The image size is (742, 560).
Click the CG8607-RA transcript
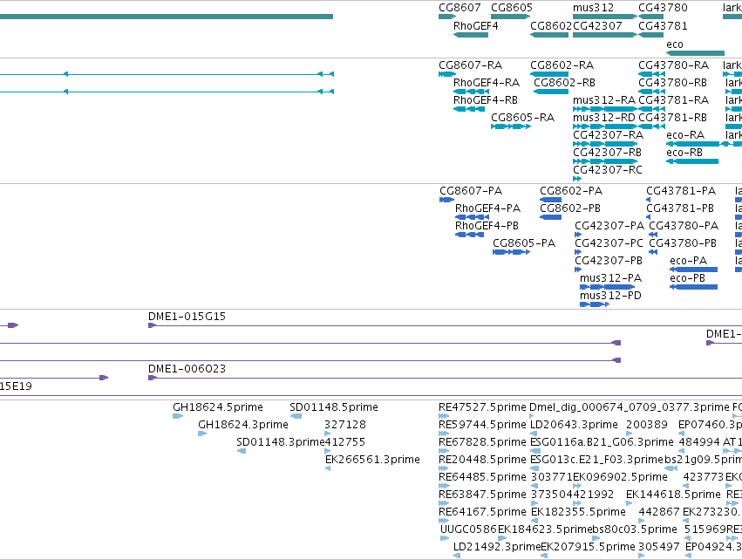click(446, 74)
